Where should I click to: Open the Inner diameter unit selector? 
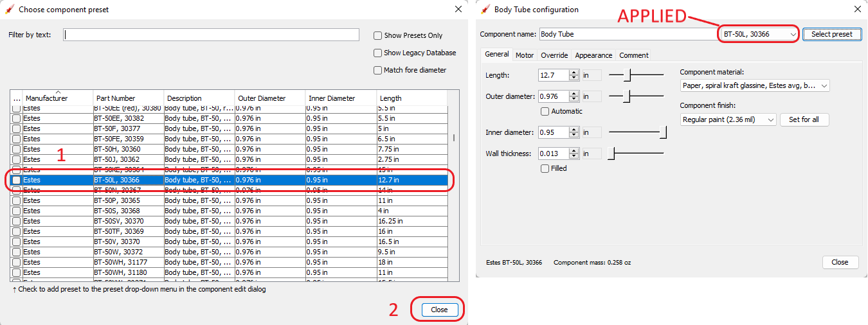point(592,133)
